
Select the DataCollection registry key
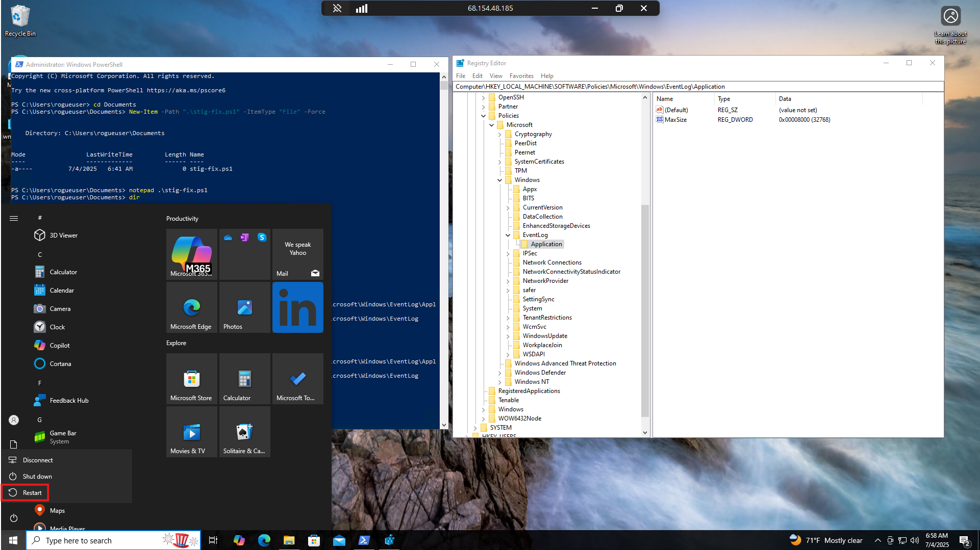click(542, 217)
